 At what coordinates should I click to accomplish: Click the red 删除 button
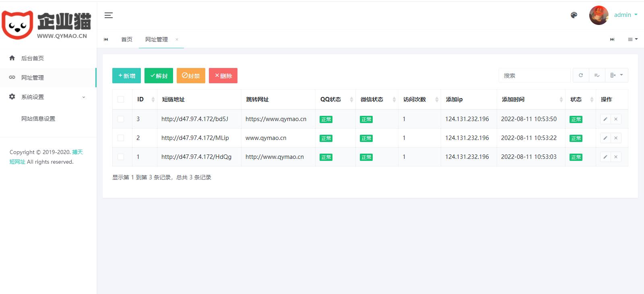coord(223,76)
